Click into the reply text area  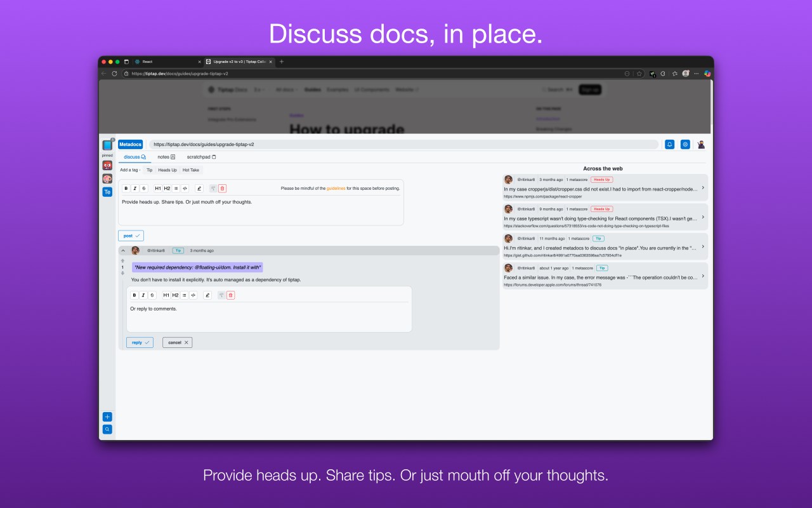269,316
